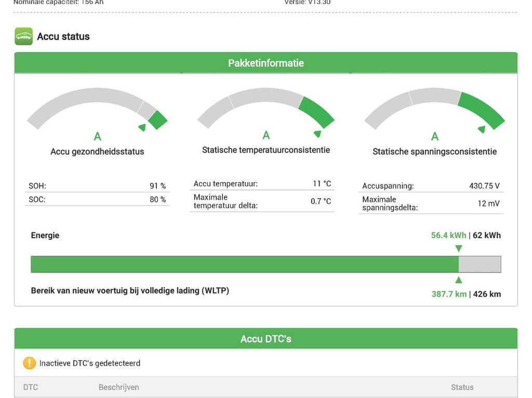Click the 387.7 km range value

tap(449, 294)
